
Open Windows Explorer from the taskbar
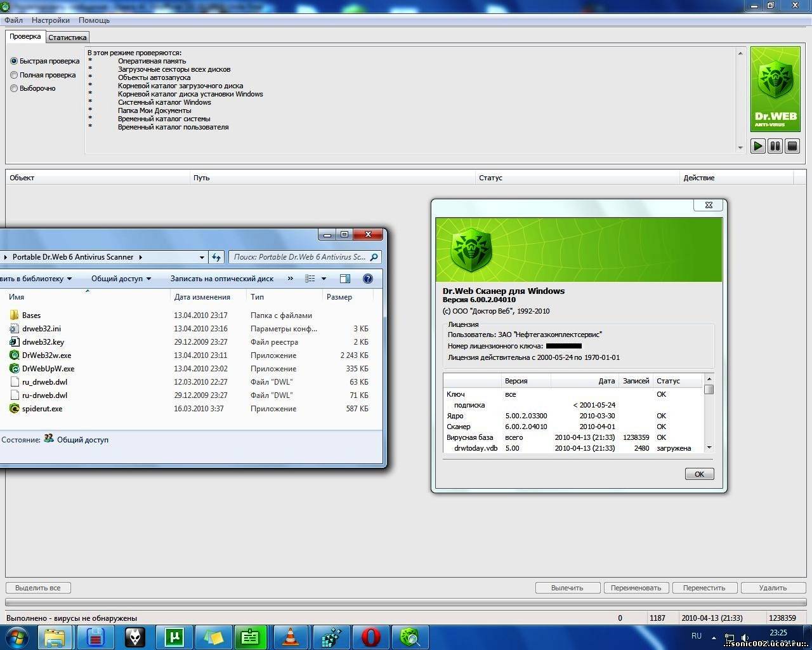pyautogui.click(x=55, y=637)
